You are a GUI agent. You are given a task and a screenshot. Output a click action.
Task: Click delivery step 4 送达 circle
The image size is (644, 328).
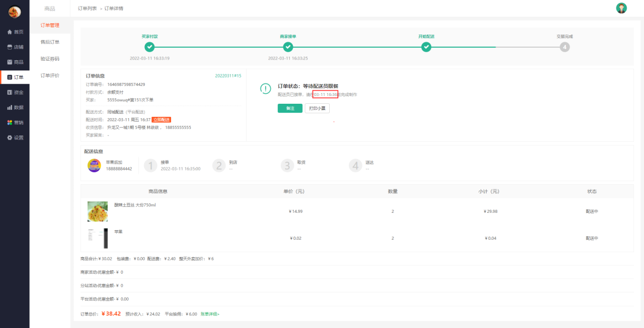355,165
